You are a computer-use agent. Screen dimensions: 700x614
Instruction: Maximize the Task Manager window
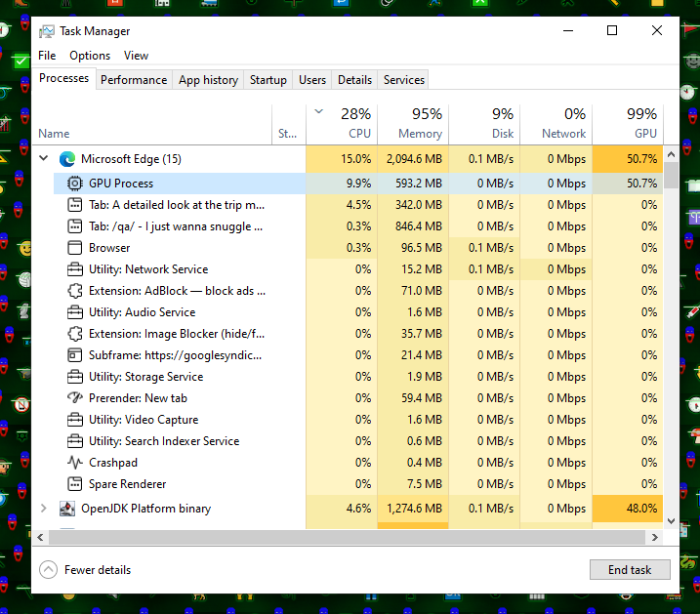click(x=612, y=30)
